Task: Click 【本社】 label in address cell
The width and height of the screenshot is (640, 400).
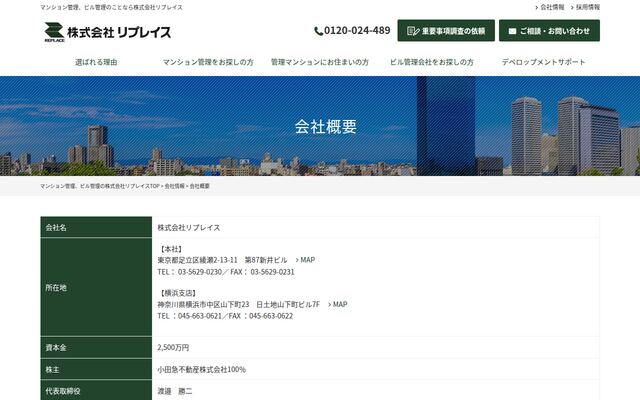Action: click(x=171, y=249)
